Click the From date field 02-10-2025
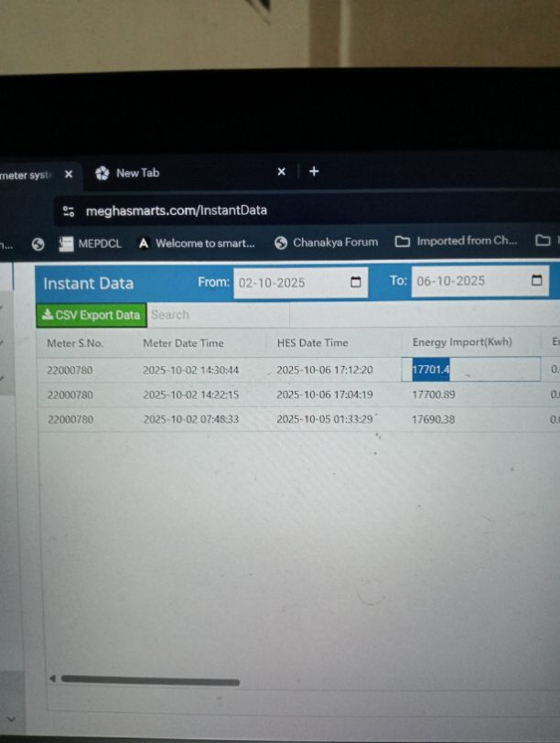560x743 pixels. click(300, 283)
